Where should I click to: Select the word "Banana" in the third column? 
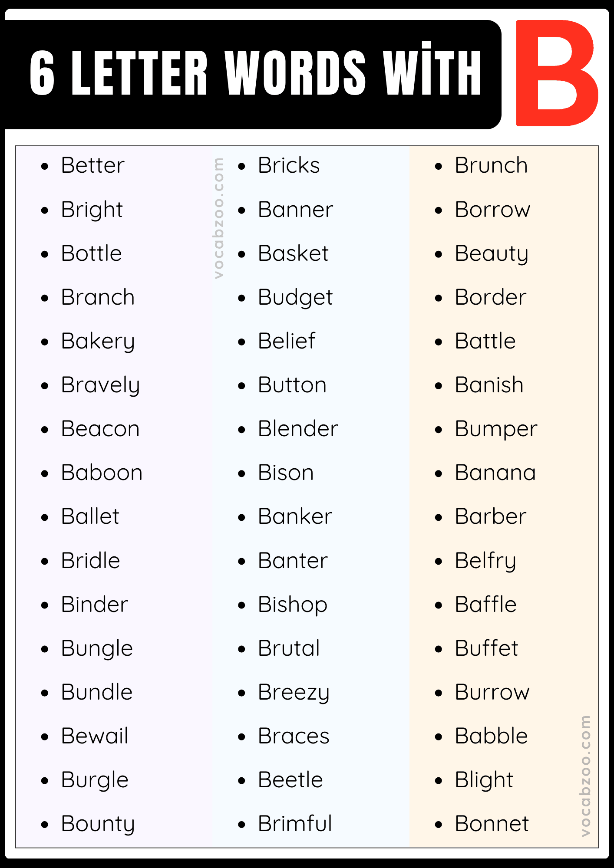pyautogui.click(x=495, y=473)
